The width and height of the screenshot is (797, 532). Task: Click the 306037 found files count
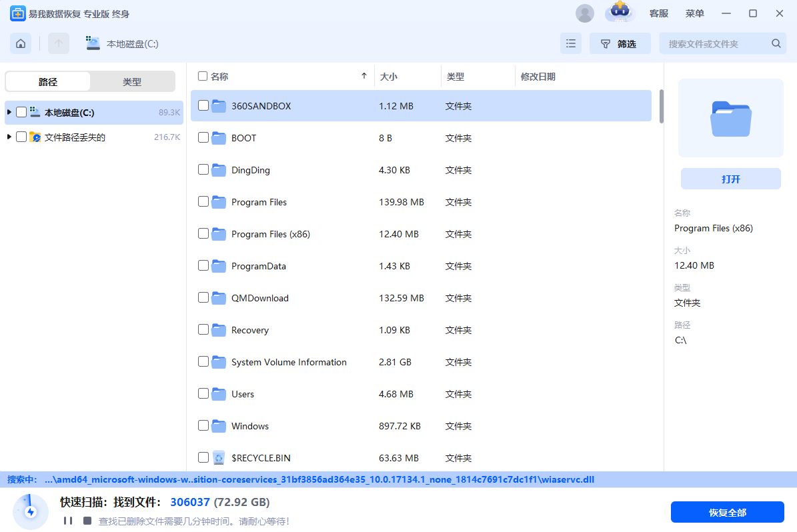point(190,502)
